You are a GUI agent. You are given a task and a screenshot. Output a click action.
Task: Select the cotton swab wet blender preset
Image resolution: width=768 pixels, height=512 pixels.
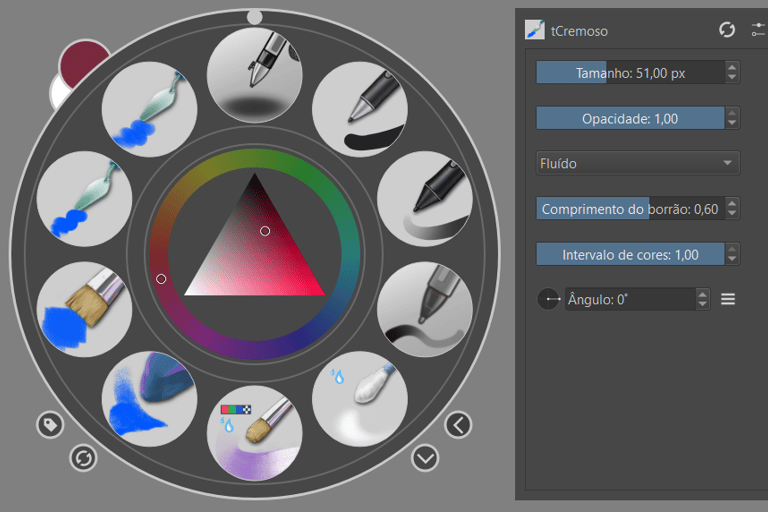[x=360, y=399]
